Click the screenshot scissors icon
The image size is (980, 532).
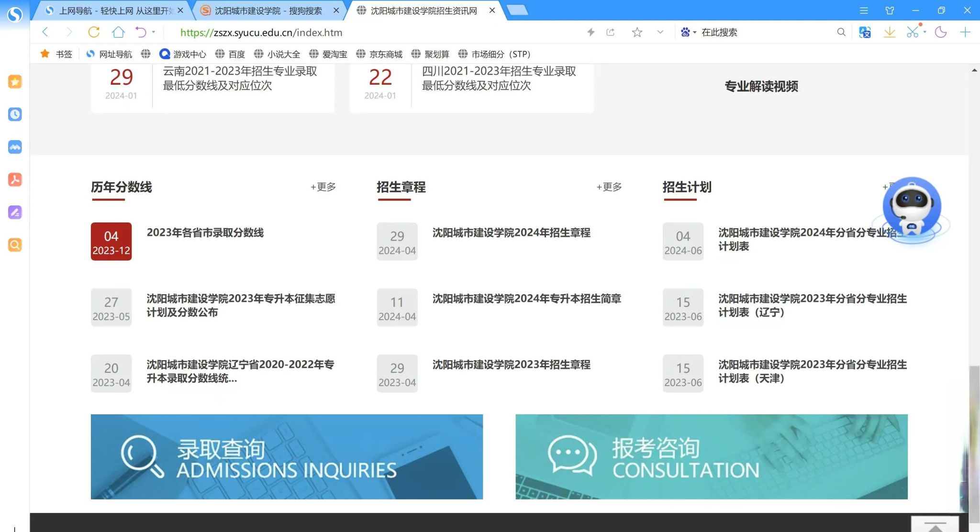[x=913, y=32]
